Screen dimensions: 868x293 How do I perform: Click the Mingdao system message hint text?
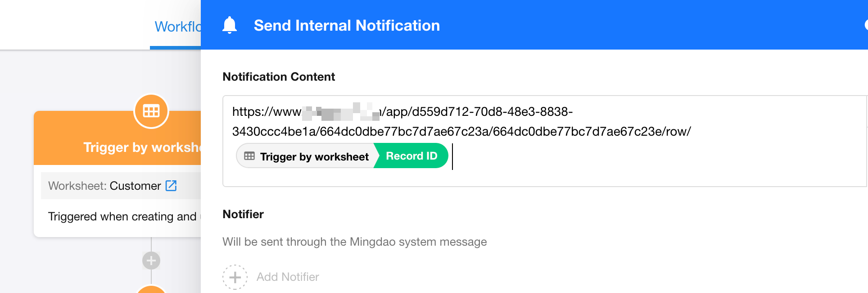tap(354, 242)
